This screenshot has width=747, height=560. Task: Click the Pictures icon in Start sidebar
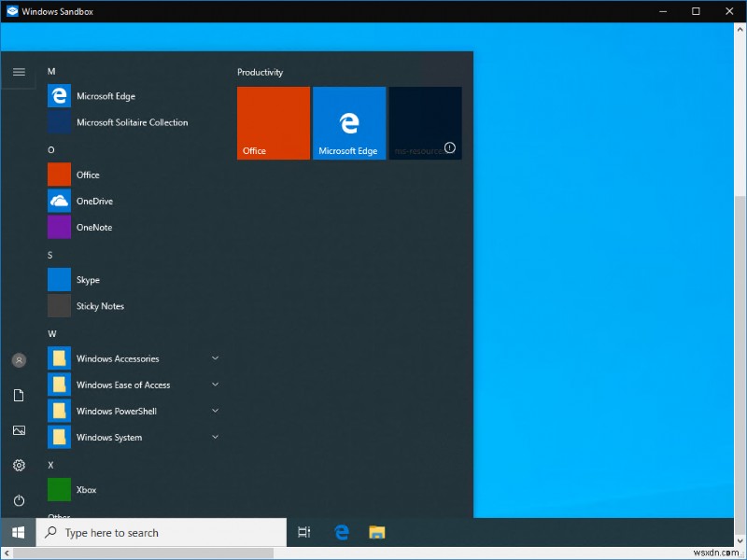[x=18, y=430]
